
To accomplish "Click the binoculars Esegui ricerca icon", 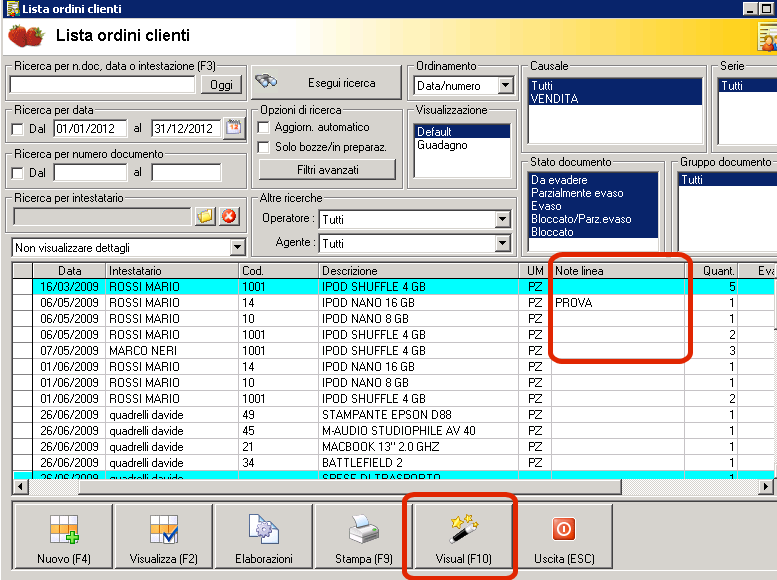I will (266, 81).
